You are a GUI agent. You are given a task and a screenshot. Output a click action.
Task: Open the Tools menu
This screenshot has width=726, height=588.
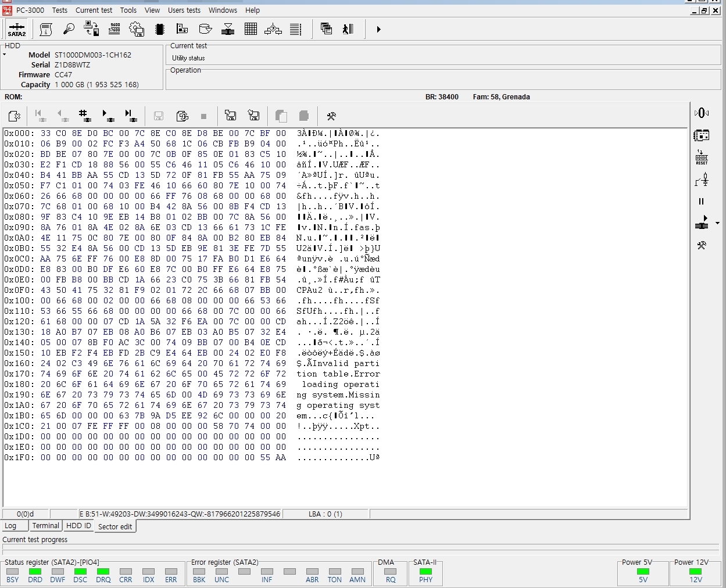(x=128, y=10)
